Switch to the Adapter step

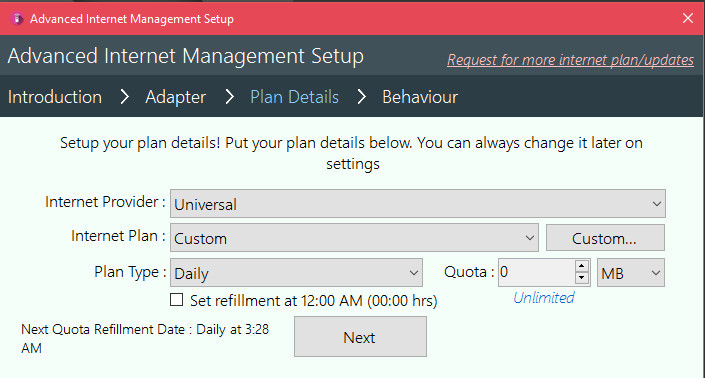(175, 97)
